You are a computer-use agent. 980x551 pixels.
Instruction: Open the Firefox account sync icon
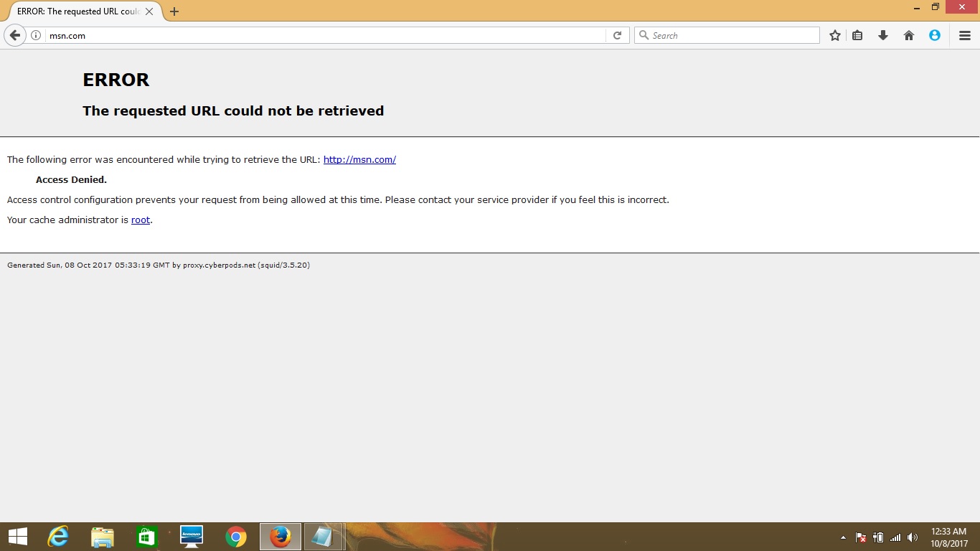point(935,35)
